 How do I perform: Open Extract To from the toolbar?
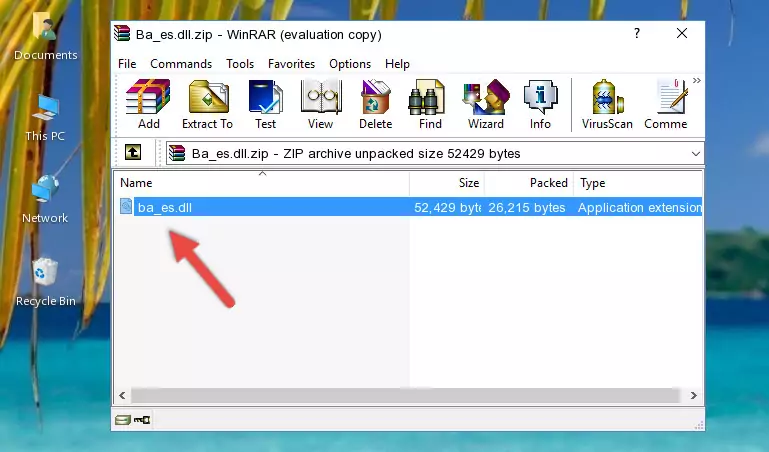pos(207,104)
